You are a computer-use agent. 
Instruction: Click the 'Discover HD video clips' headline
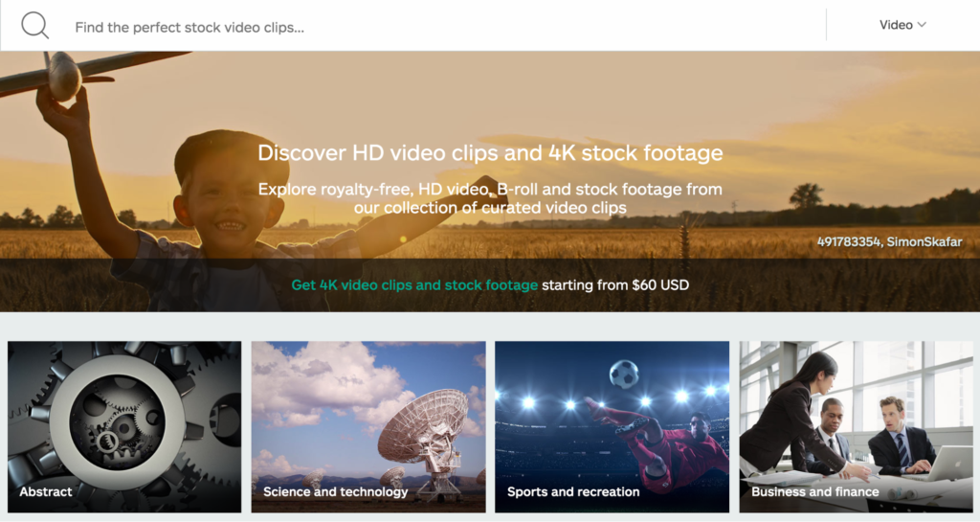[490, 153]
